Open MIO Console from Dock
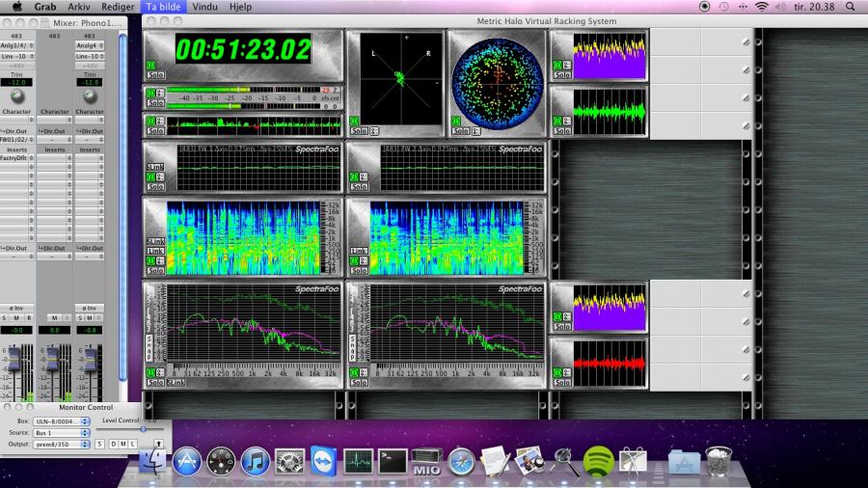868x488 pixels. 427,461
